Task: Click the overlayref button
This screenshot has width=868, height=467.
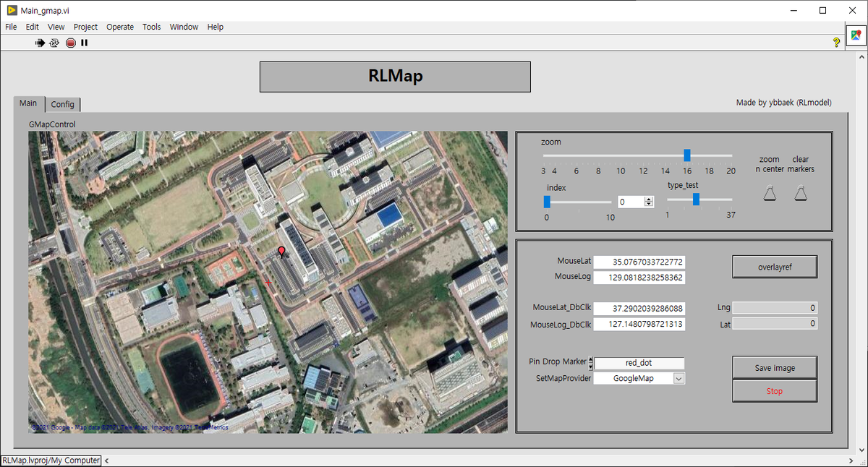Action: point(775,266)
